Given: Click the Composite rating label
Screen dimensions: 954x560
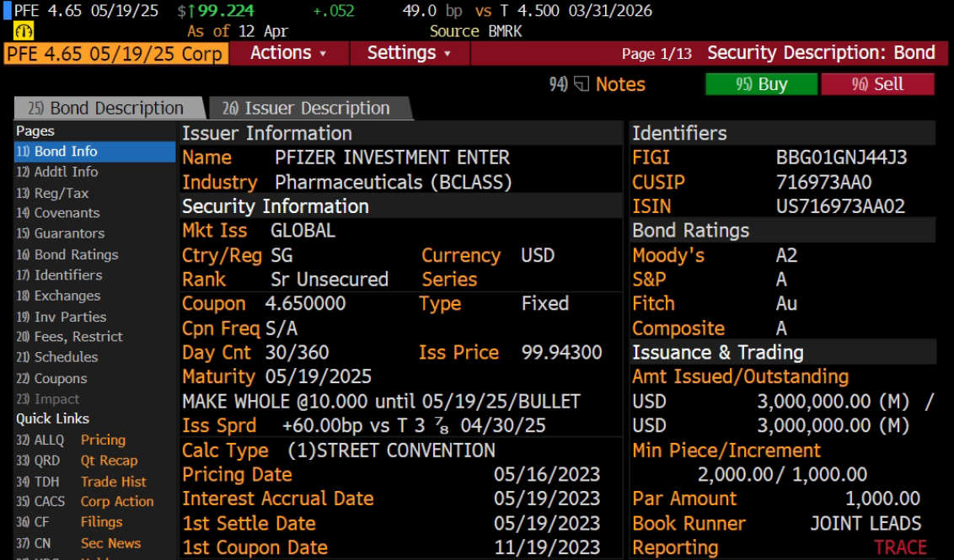Looking at the screenshot, I should click(678, 328).
